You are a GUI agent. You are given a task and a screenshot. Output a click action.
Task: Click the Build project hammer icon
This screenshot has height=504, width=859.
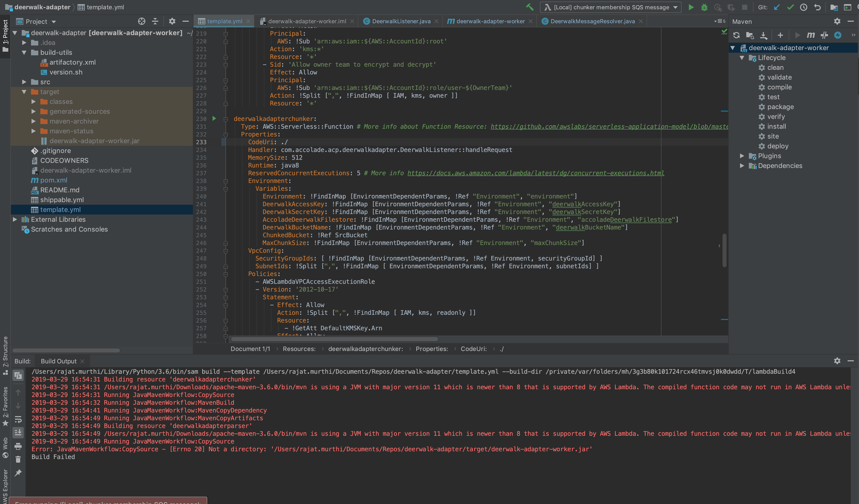530,7
